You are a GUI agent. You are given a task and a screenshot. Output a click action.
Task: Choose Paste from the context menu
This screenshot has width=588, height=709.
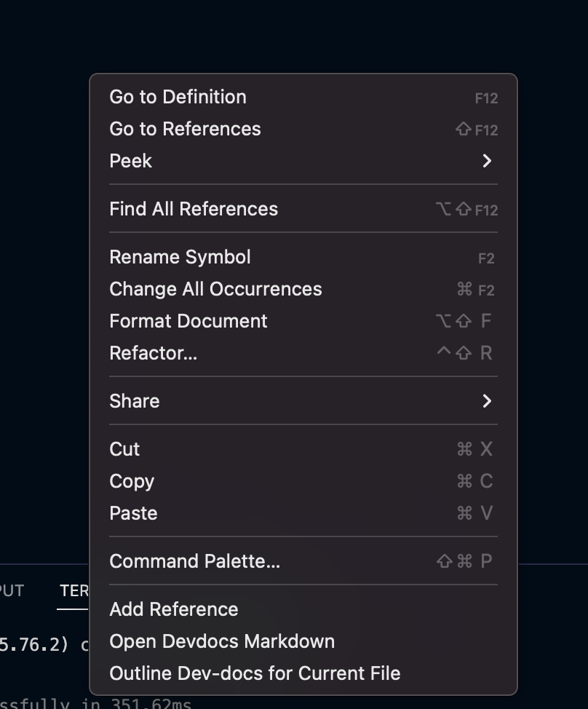coord(133,513)
